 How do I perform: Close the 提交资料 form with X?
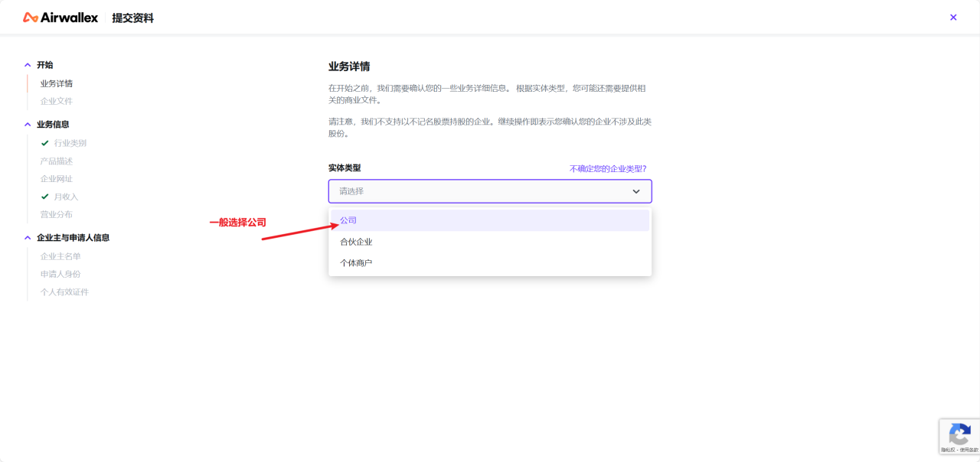coord(953,18)
